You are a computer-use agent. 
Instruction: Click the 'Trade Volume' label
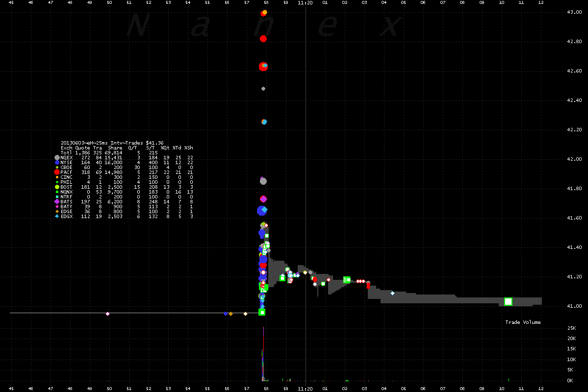[523, 322]
